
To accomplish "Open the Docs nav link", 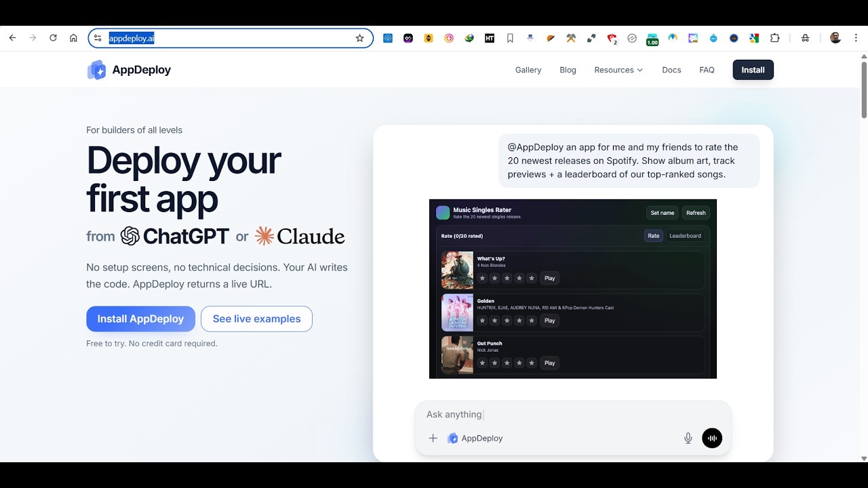I will pyautogui.click(x=671, y=70).
